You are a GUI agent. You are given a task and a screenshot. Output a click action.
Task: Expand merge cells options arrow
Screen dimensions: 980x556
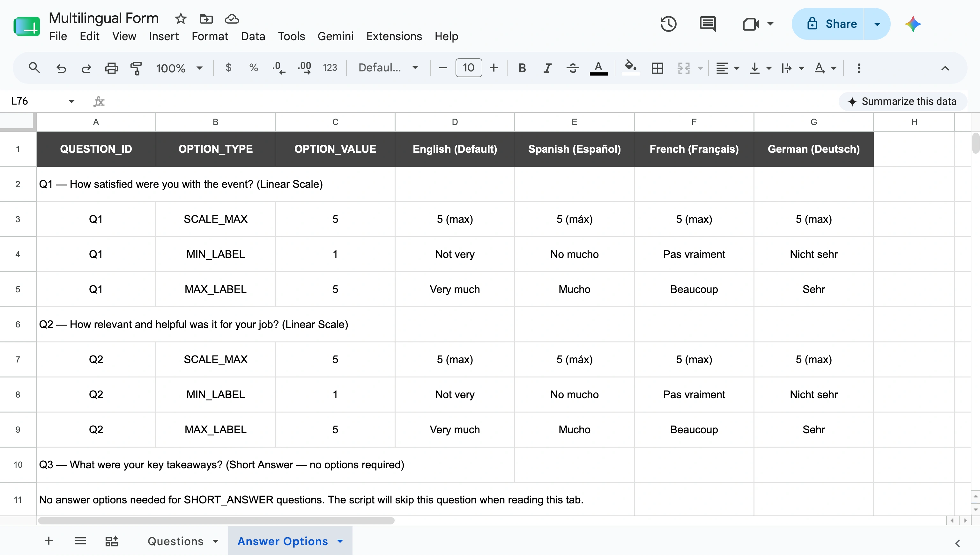click(x=700, y=68)
